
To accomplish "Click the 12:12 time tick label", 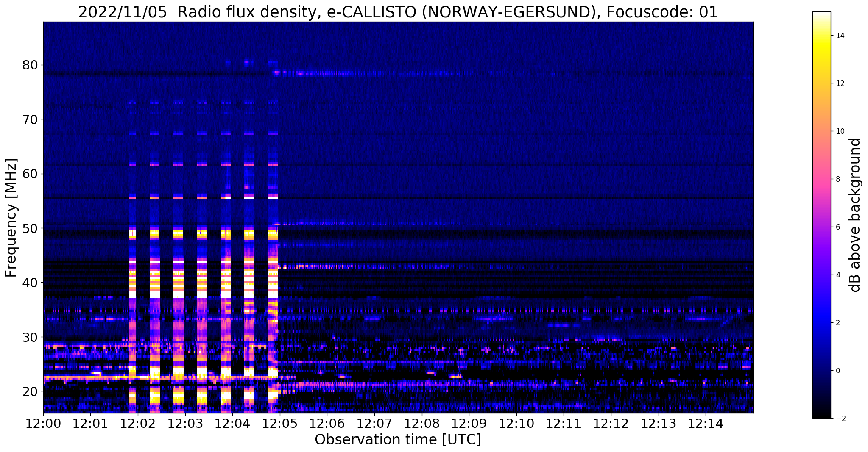I will coord(611,424).
